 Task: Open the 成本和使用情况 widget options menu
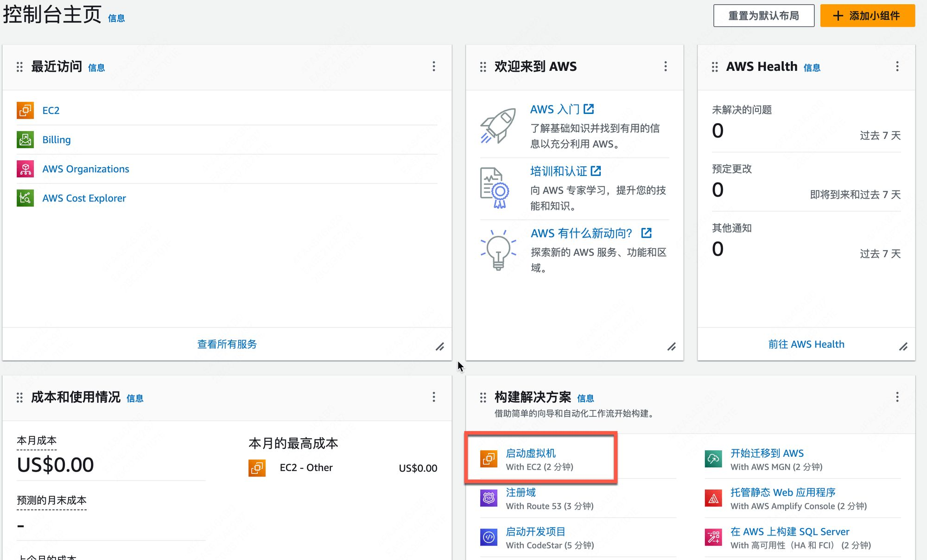pyautogui.click(x=434, y=397)
